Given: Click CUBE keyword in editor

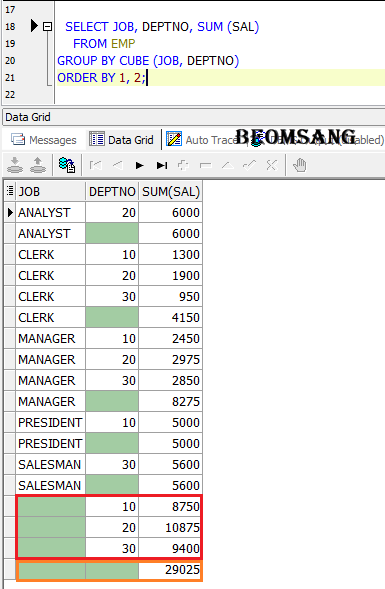Looking at the screenshot, I should pyautogui.click(x=134, y=60).
